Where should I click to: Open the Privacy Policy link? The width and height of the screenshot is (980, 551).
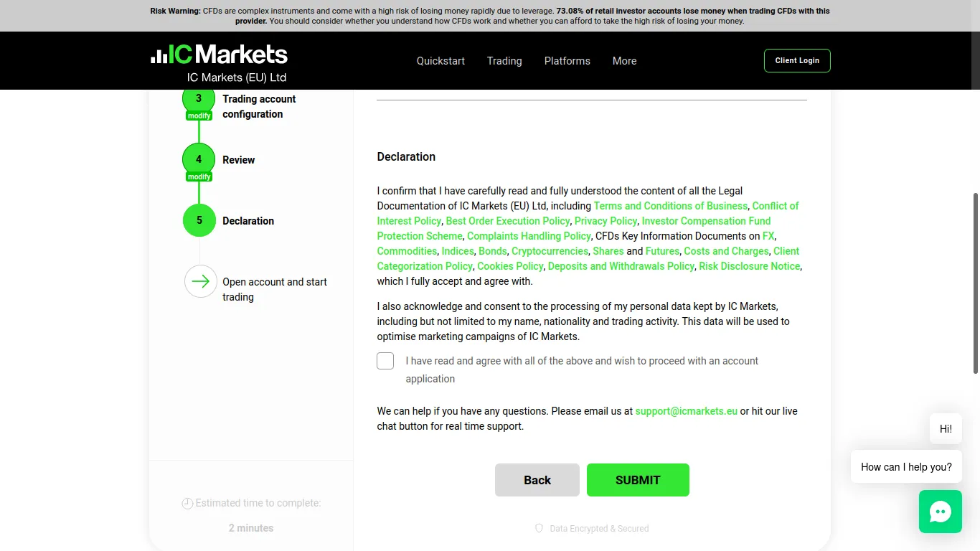point(606,221)
